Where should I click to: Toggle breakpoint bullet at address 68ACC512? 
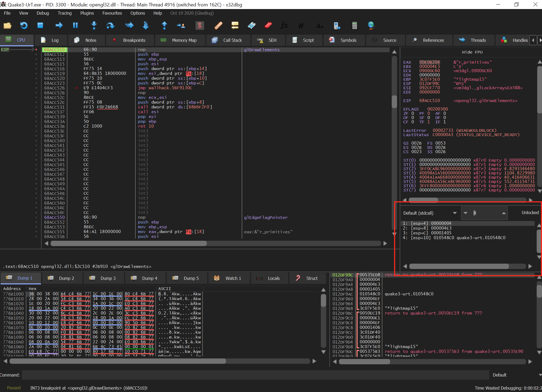click(36, 54)
